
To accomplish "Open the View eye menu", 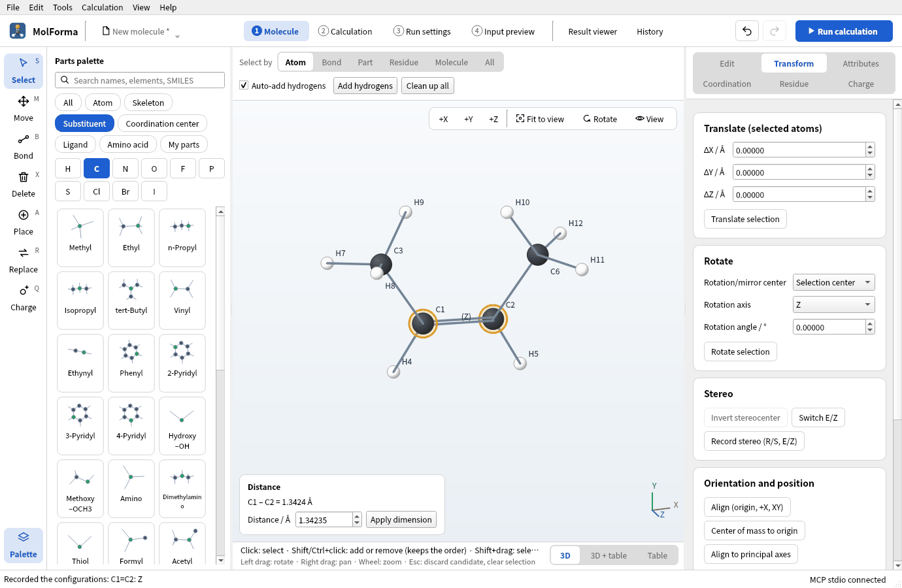I will tap(649, 119).
